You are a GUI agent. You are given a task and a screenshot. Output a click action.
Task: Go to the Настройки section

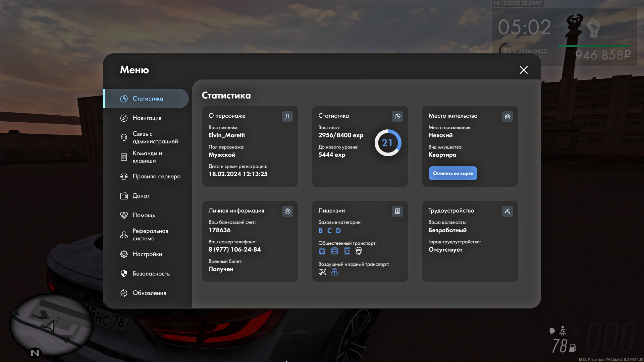(x=147, y=254)
